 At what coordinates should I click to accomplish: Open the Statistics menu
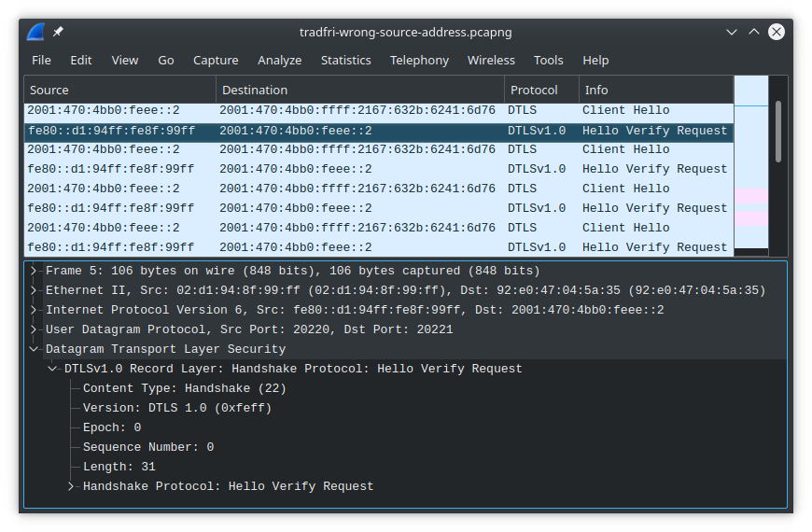pos(346,61)
